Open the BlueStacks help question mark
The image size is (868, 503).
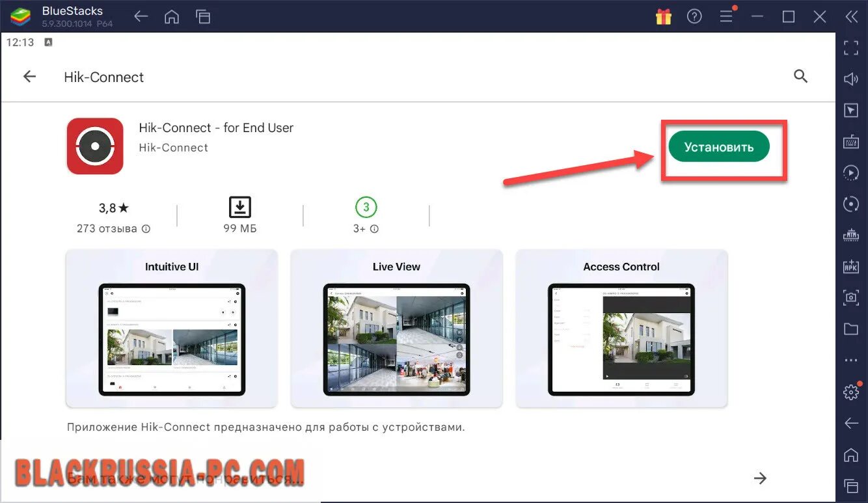click(x=694, y=17)
